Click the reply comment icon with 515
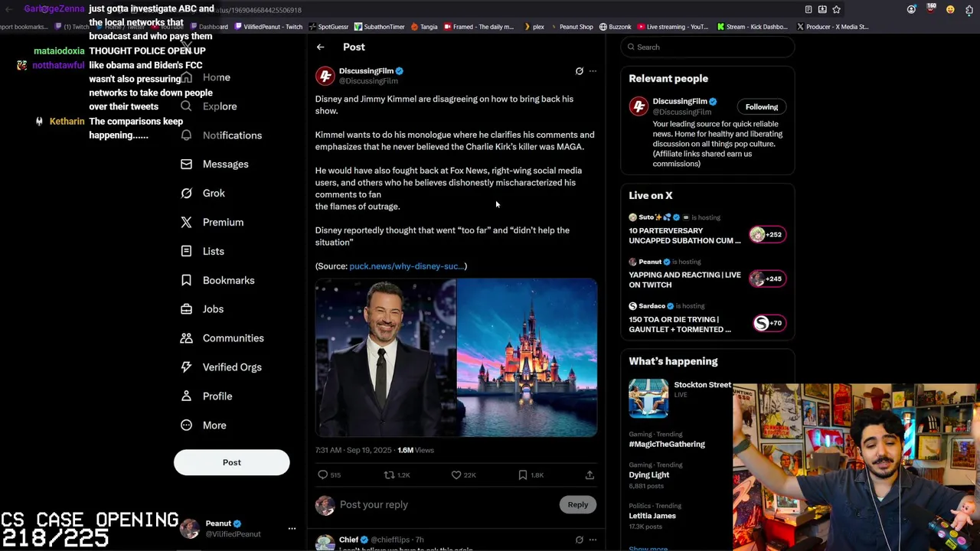The width and height of the screenshot is (980, 551). click(322, 475)
